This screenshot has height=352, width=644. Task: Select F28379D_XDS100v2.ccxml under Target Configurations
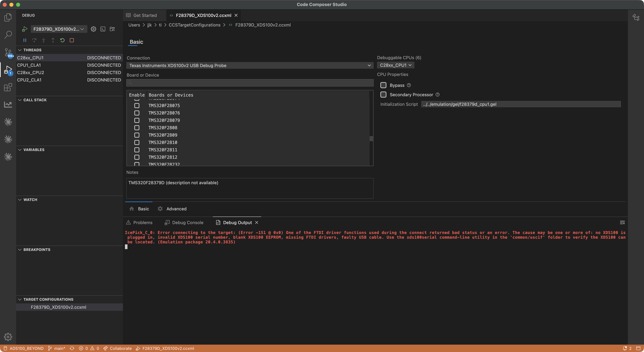tap(69, 307)
